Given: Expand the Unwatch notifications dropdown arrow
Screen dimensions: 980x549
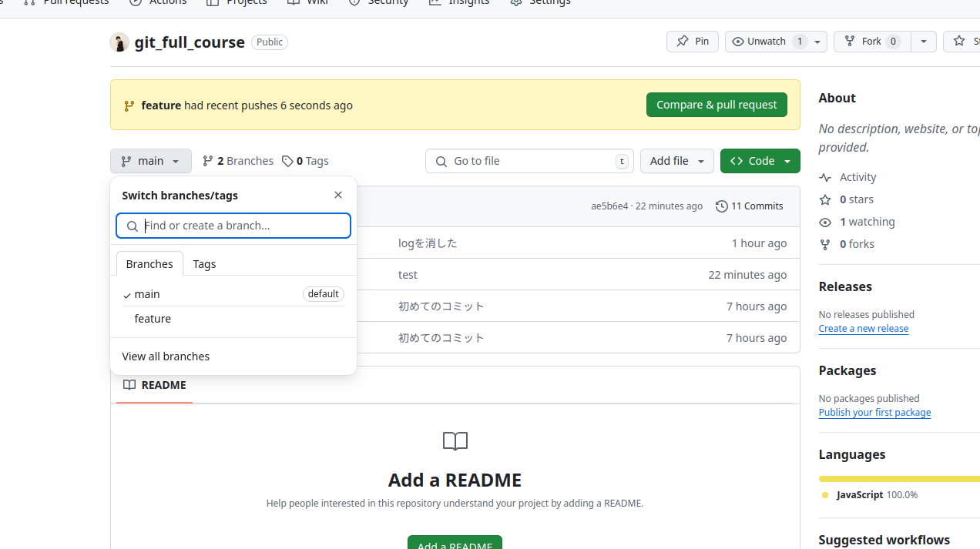Looking at the screenshot, I should click(x=817, y=42).
